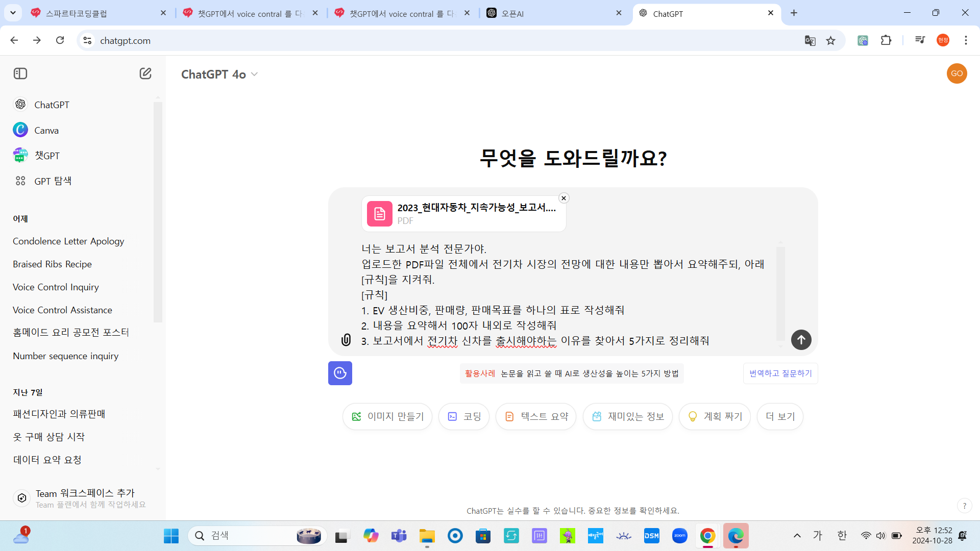The width and height of the screenshot is (980, 551).
Task: Open Zoom from the taskbar
Action: click(679, 536)
